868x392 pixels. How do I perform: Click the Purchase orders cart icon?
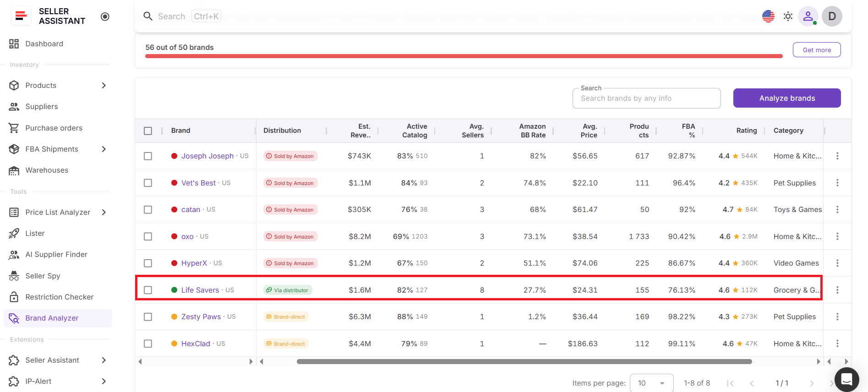[14, 128]
